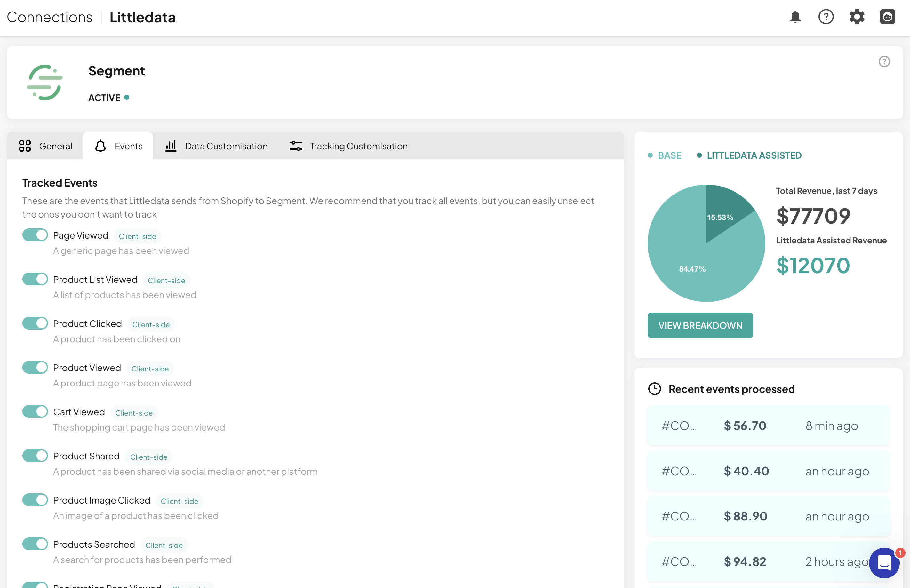This screenshot has height=588, width=910.
Task: Switch to the General tab
Action: [x=45, y=146]
